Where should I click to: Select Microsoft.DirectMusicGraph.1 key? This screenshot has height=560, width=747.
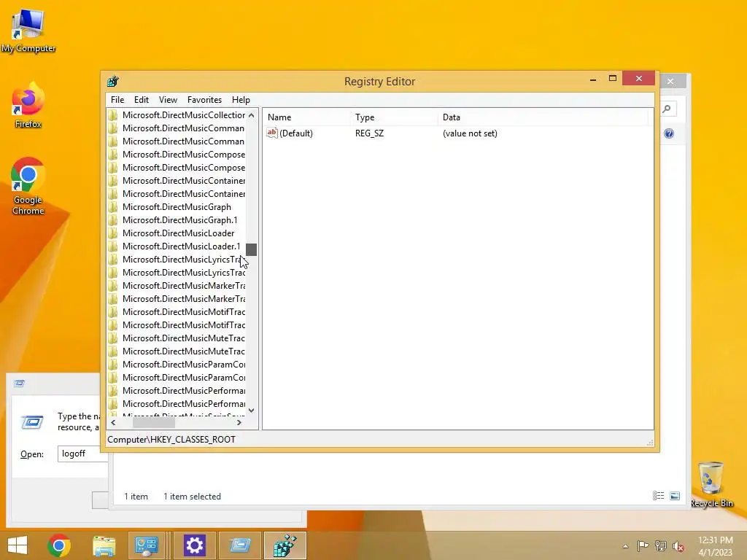tap(179, 220)
